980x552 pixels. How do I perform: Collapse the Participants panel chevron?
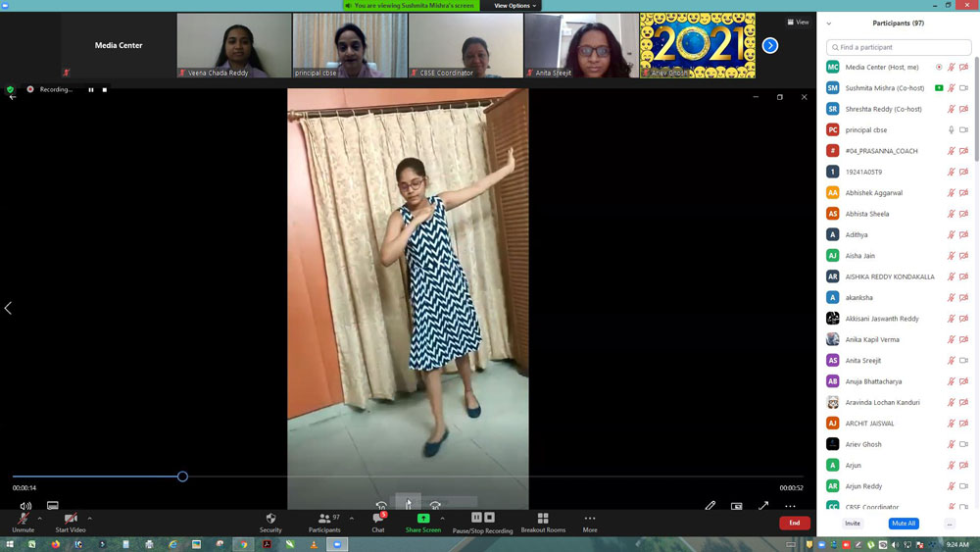pyautogui.click(x=829, y=24)
